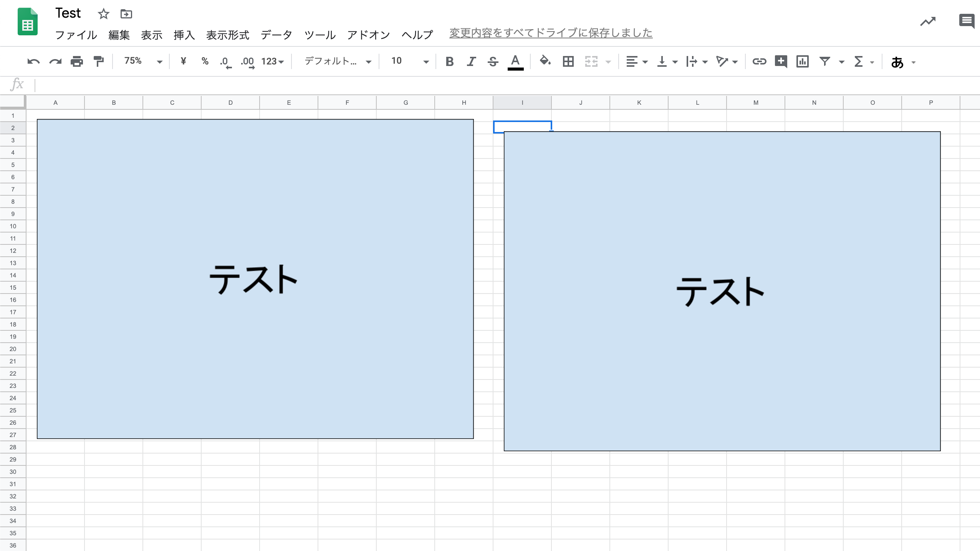980x551 pixels.
Task: Click the save status link 変更内容をすべてドライブに保存しました
Action: tap(550, 33)
